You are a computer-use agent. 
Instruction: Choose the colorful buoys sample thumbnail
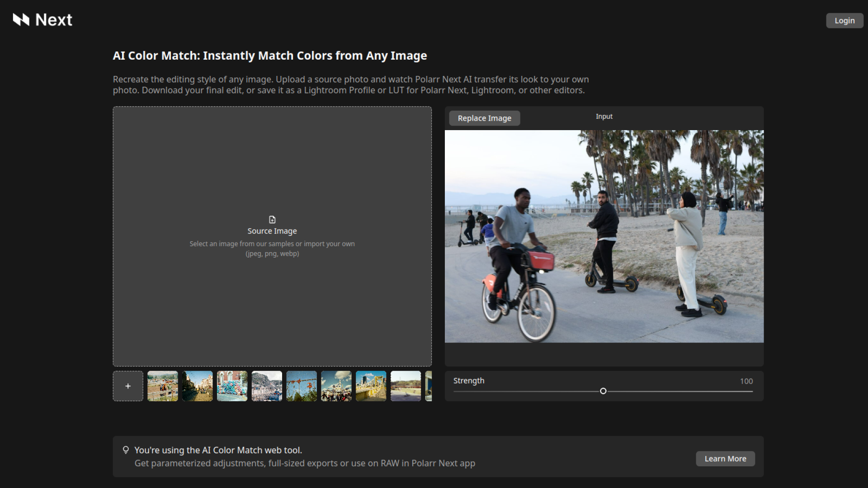point(232,386)
